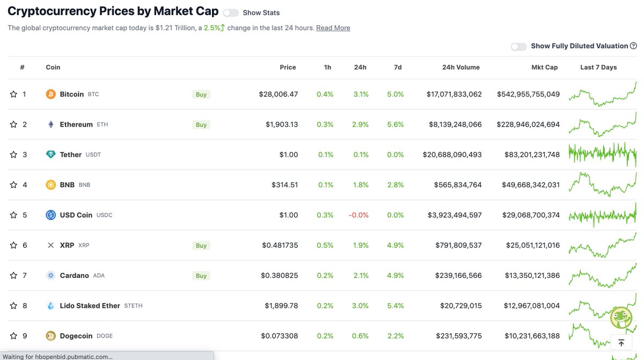Viewport: 644px width, 360px height.
Task: Click Tether 24h volume $20,688,090,493
Action: click(452, 155)
